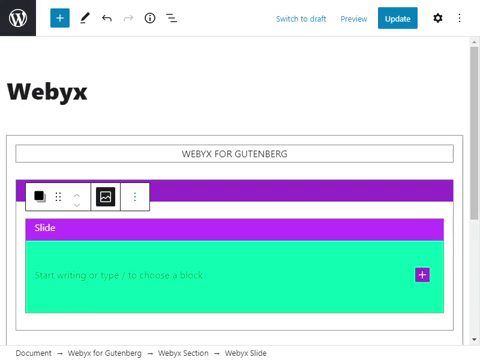
Task: Select the pencil Tools icon
Action: pos(85,18)
